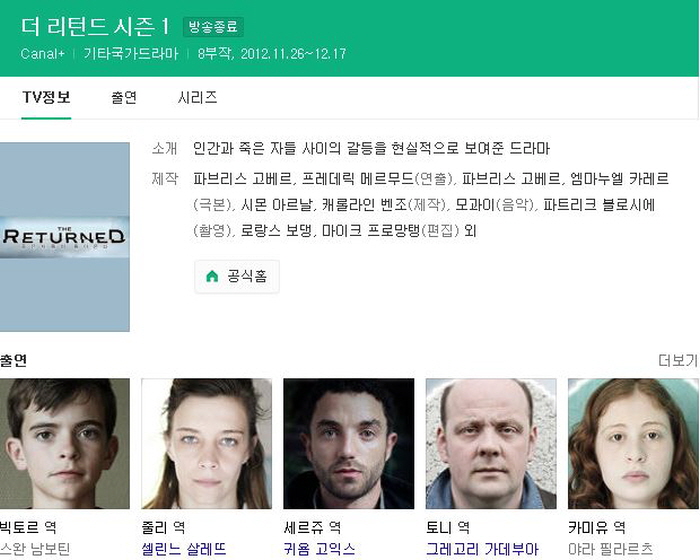Click the green home icon beside 공식홈
Viewport: 700px width, 560px height.
pos(212,276)
